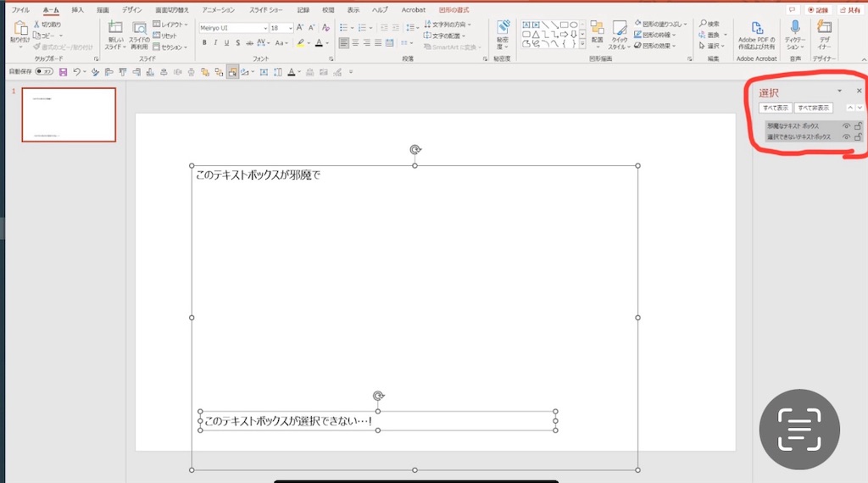Toggle strikethrough formatting
Viewport: 868px width, 483px height.
[x=249, y=42]
